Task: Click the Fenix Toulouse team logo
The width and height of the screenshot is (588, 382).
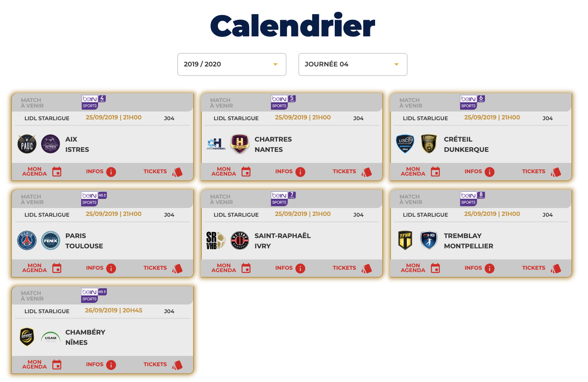Action: 51,240
